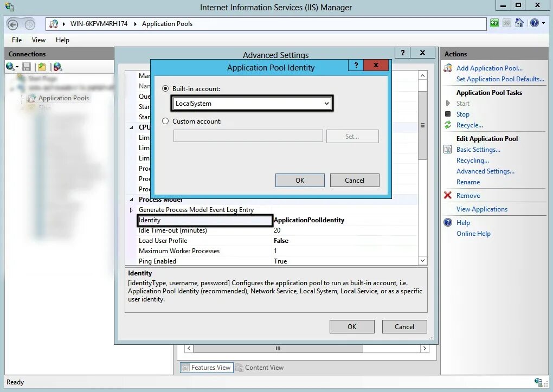
Task: Click the Add Application Pool icon
Action: (x=448, y=68)
